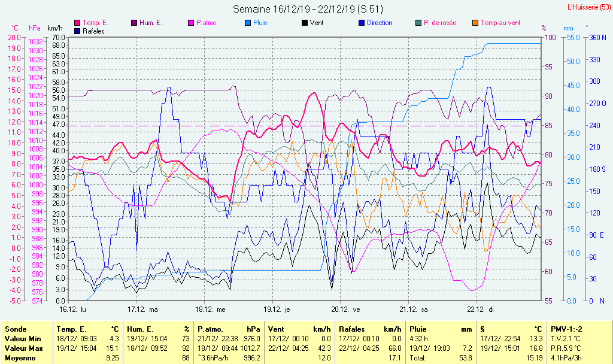Viewport: 613px width, 364px height.
Task: Click the '16.12. lu' date label
Action: (72, 310)
